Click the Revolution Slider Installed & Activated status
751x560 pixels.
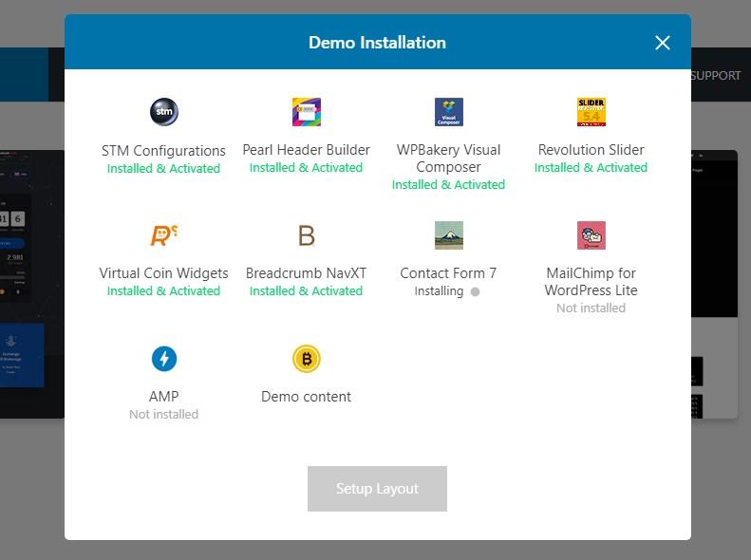click(591, 168)
